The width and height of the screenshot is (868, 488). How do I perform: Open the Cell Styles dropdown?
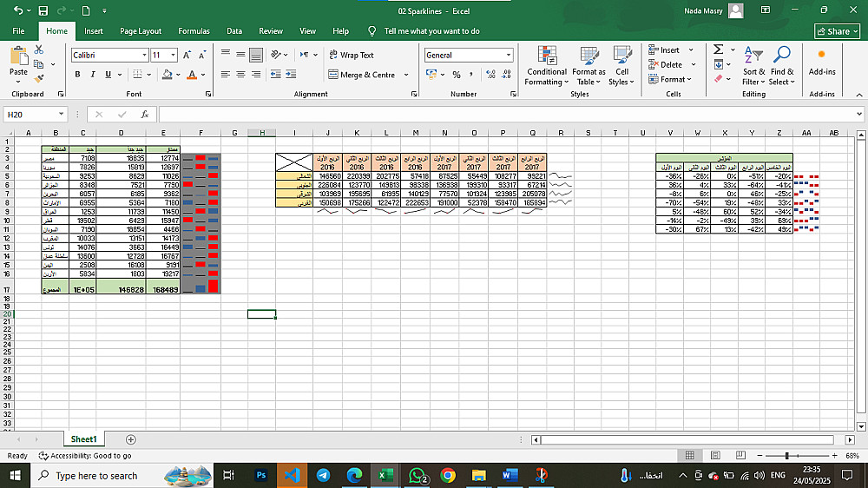(622, 66)
